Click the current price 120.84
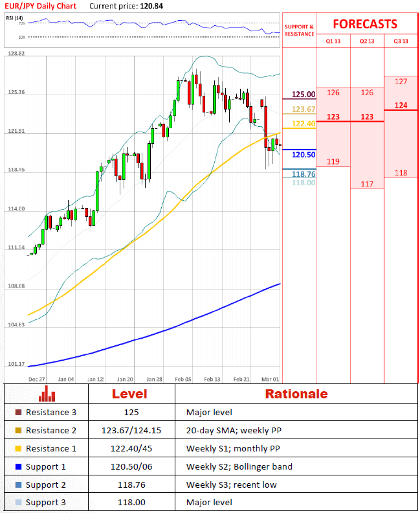Screen dimensions: 420x513 click(151, 6)
